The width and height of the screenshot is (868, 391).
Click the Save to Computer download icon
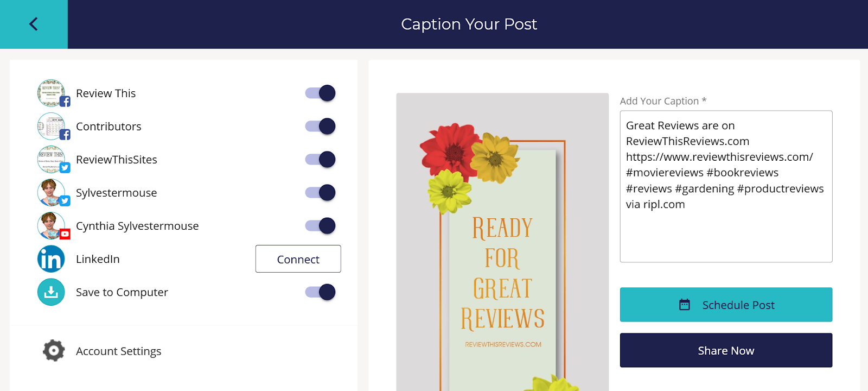50,292
